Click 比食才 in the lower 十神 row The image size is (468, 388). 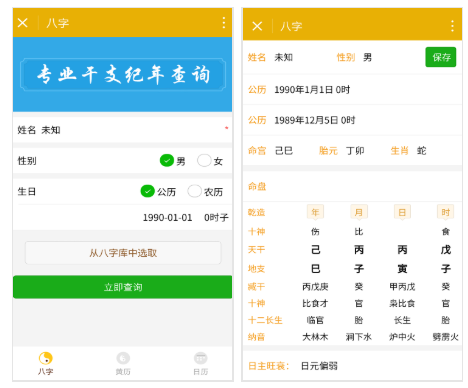coord(315,303)
